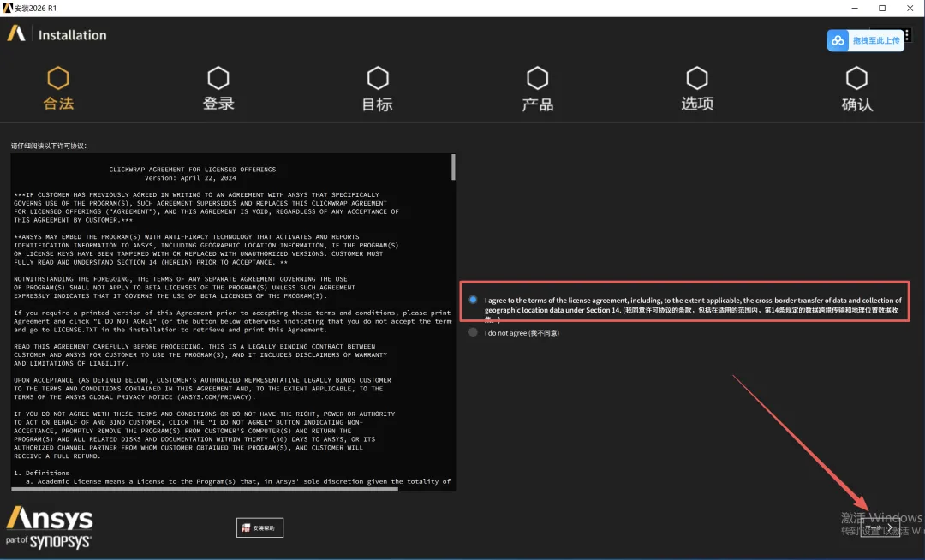Viewport: 925px width, 560px height.
Task: Click the 目标 step hexagon icon
Action: click(378, 78)
